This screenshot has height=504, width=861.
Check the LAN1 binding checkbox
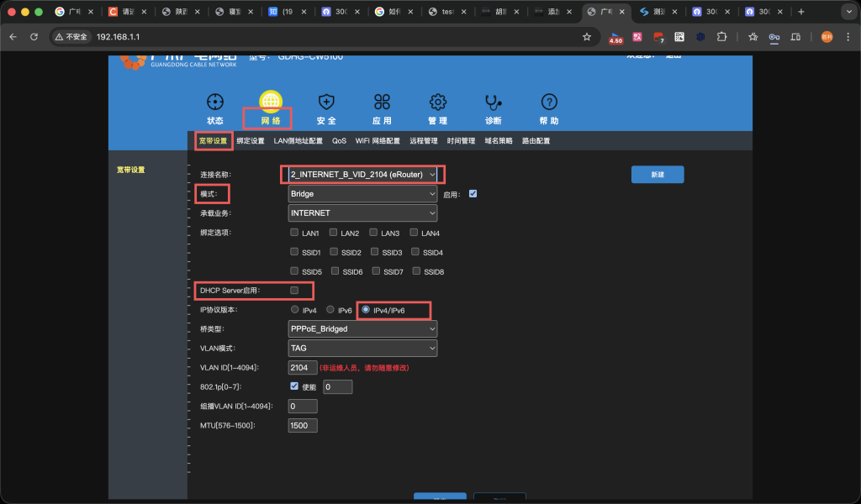pos(294,233)
